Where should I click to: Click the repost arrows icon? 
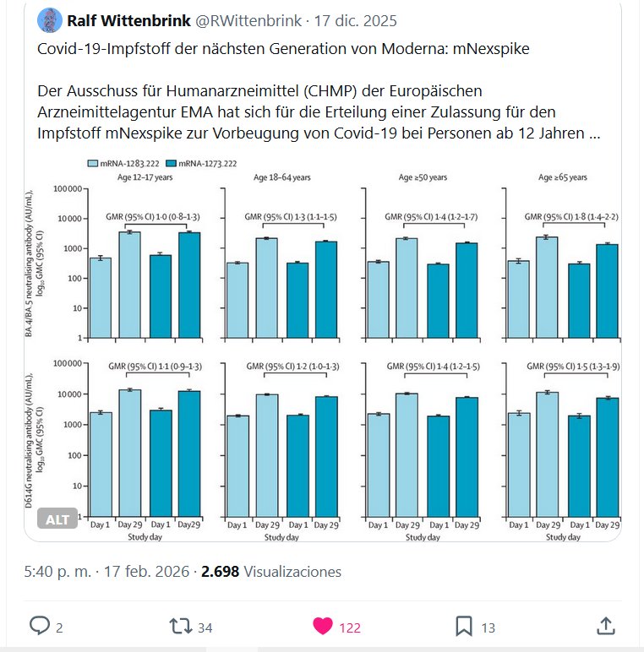click(180, 626)
